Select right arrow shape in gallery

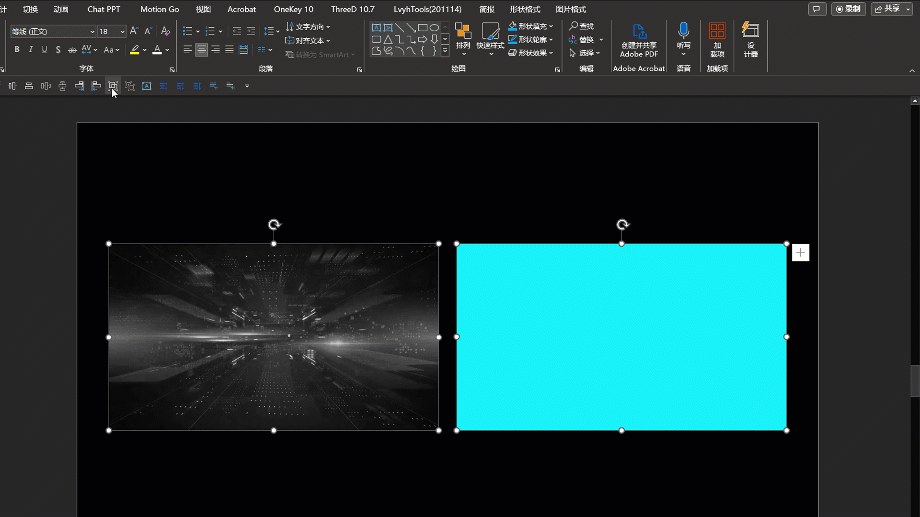[x=422, y=39]
